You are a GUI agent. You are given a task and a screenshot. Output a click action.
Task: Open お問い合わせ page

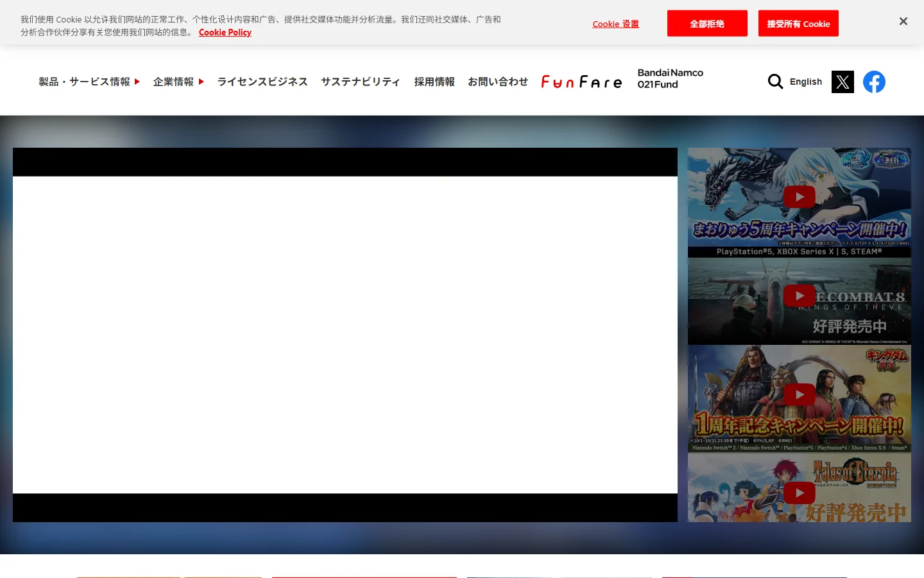coord(498,82)
